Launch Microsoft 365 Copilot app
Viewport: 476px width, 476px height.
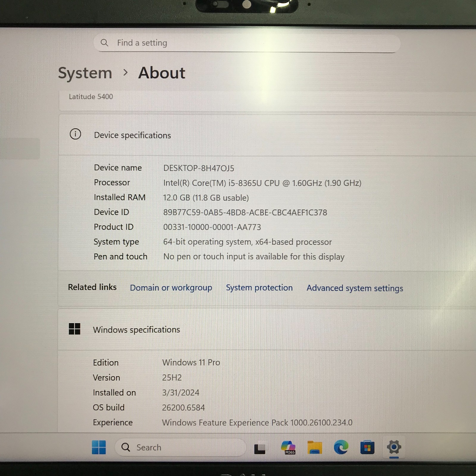[288, 447]
